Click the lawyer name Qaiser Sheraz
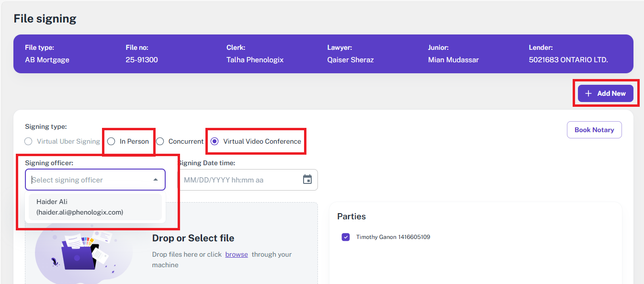Screen dimensions: 644x284 tap(350, 60)
